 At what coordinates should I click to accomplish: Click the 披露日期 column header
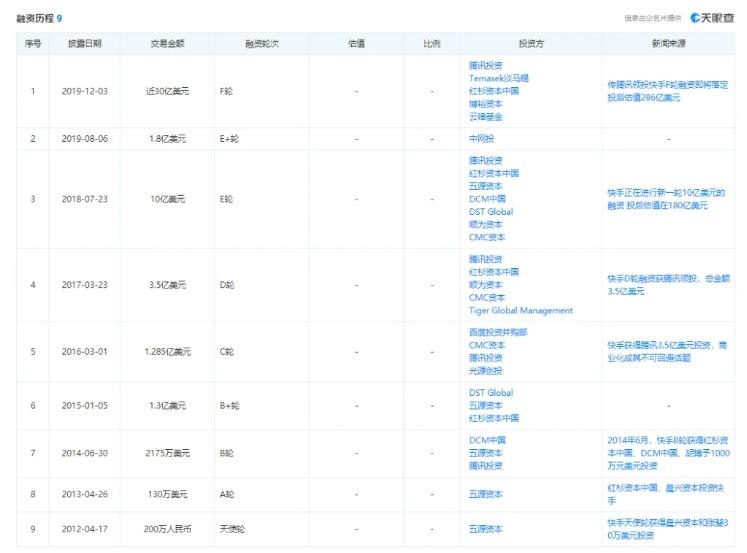point(84,44)
